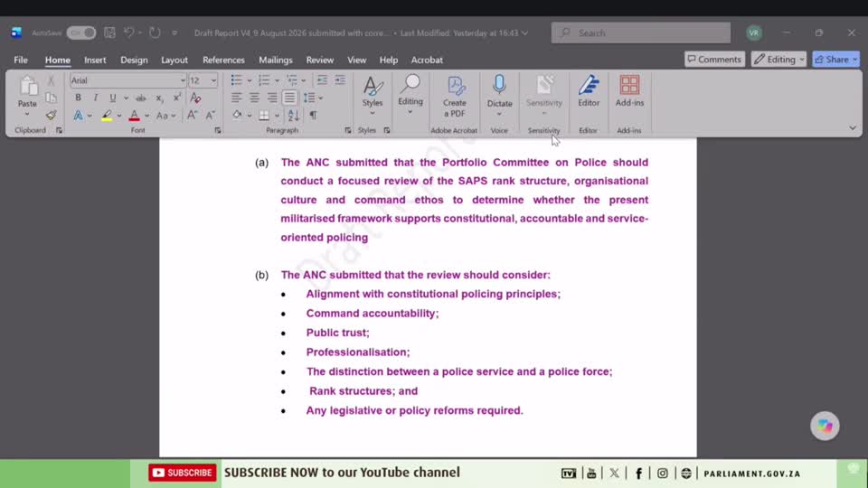Toggle the AutoSave switch
Screen dimensions: 868x488
tap(81, 33)
